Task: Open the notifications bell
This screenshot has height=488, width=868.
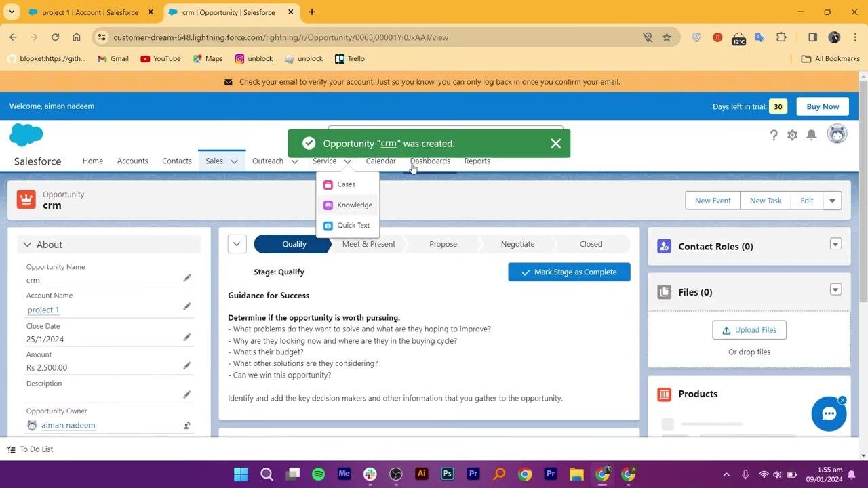Action: tap(811, 135)
